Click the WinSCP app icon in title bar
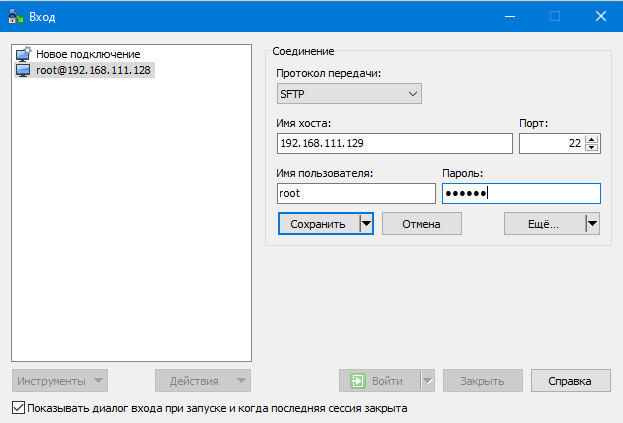623x423 pixels. [x=16, y=16]
